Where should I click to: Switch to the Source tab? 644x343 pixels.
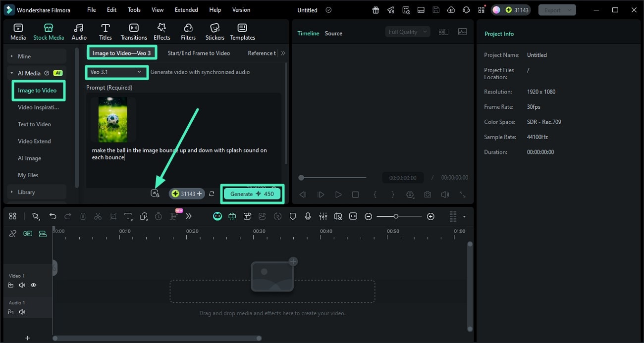333,33
